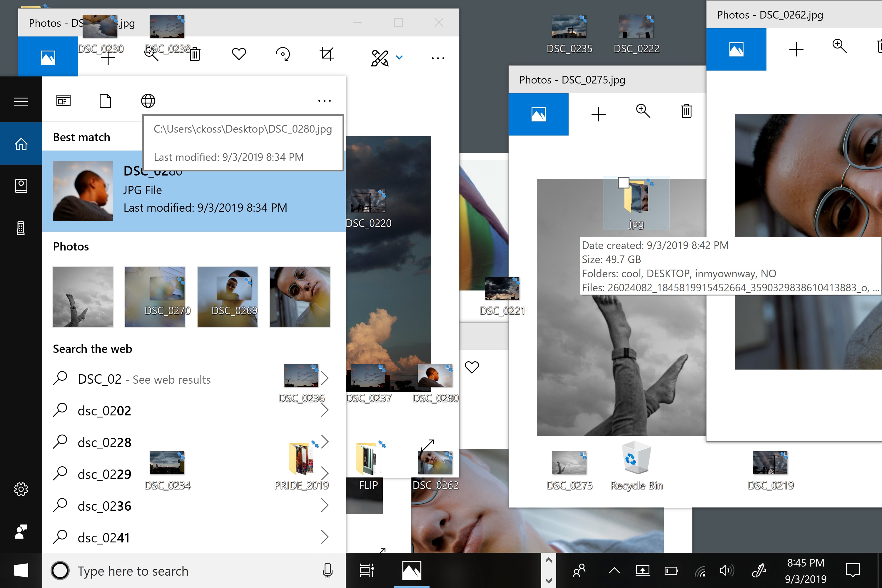Viewport: 882px width, 588px height.
Task: Select the Web filter globe icon
Action: [148, 101]
